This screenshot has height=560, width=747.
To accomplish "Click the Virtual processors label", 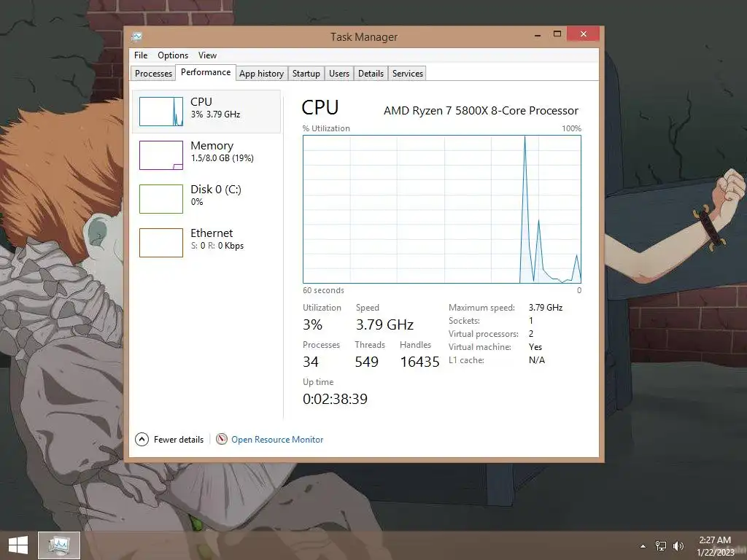I will (484, 334).
